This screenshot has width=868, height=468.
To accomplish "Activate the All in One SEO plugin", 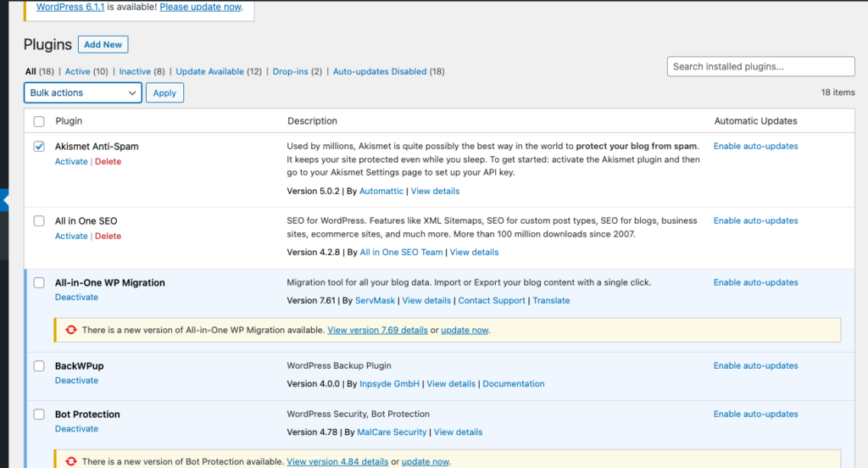I will tap(71, 236).
